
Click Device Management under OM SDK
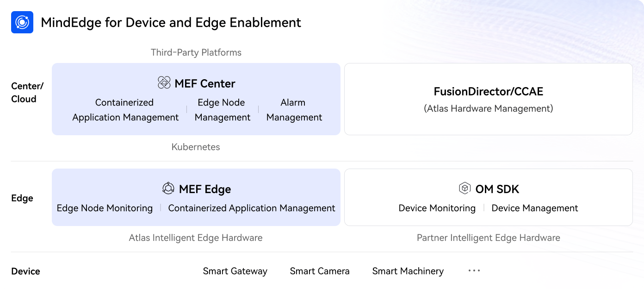click(x=534, y=208)
